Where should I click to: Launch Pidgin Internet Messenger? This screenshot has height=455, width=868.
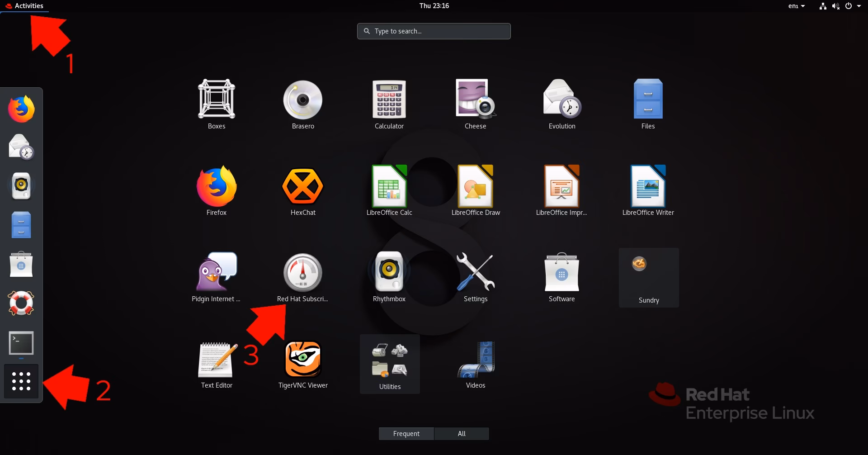pyautogui.click(x=216, y=272)
